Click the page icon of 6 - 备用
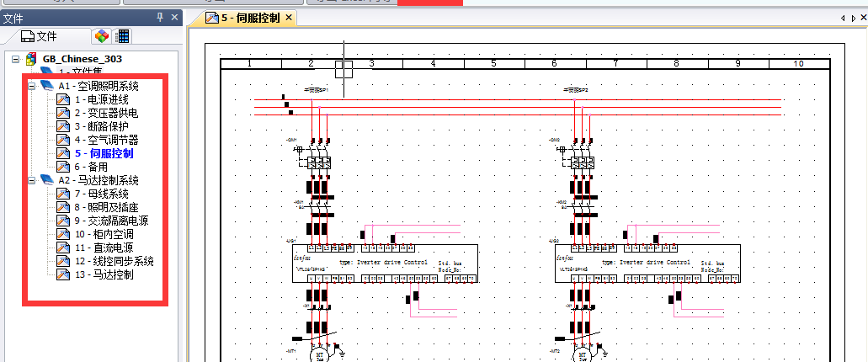This screenshot has width=868, height=362. point(64,167)
